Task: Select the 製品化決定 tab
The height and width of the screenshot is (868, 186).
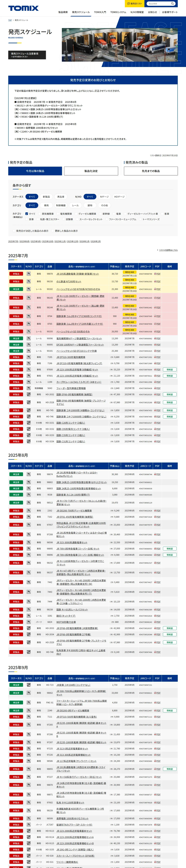Action: click(x=91, y=171)
